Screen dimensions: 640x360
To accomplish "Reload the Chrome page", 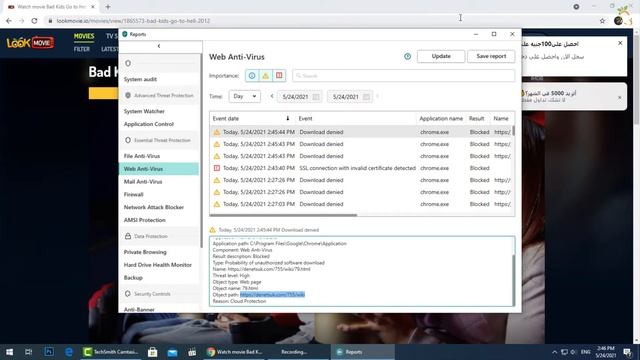I will click(x=34, y=21).
